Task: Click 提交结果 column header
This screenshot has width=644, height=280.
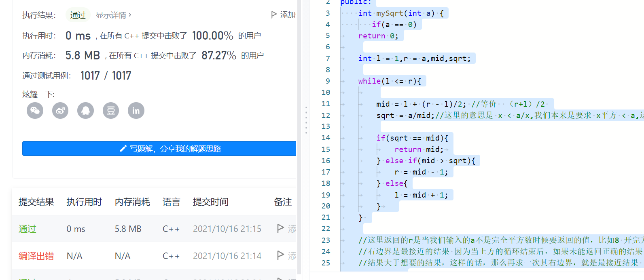Action: tap(36, 202)
